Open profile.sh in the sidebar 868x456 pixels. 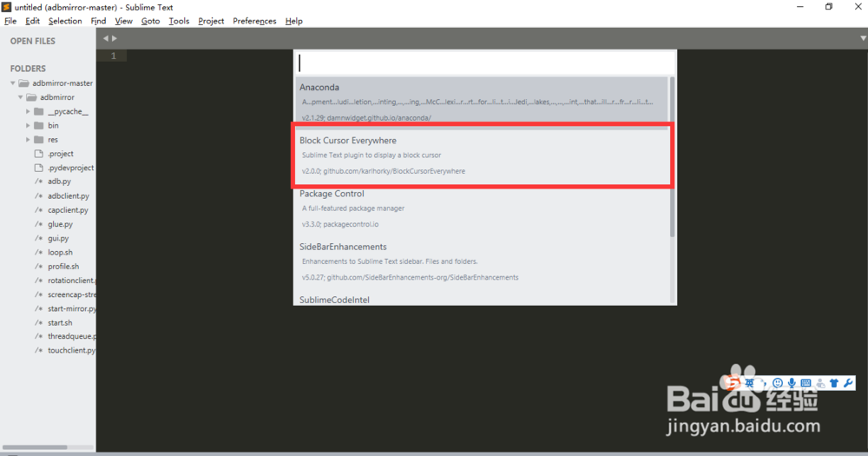[x=63, y=266]
